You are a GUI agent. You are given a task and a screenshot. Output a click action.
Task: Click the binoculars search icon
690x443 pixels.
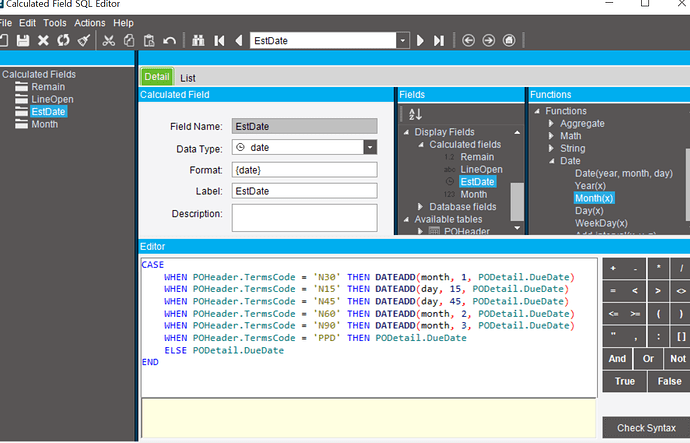198,41
